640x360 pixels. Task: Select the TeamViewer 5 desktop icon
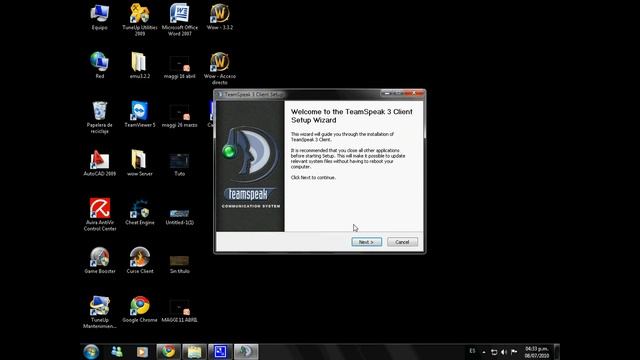tap(140, 114)
